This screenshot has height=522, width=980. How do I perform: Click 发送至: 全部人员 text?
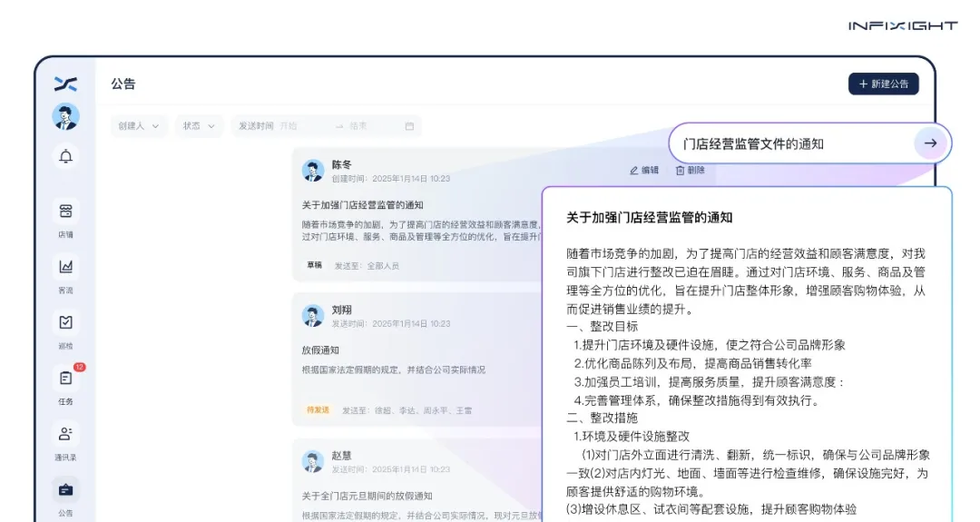click(x=367, y=266)
